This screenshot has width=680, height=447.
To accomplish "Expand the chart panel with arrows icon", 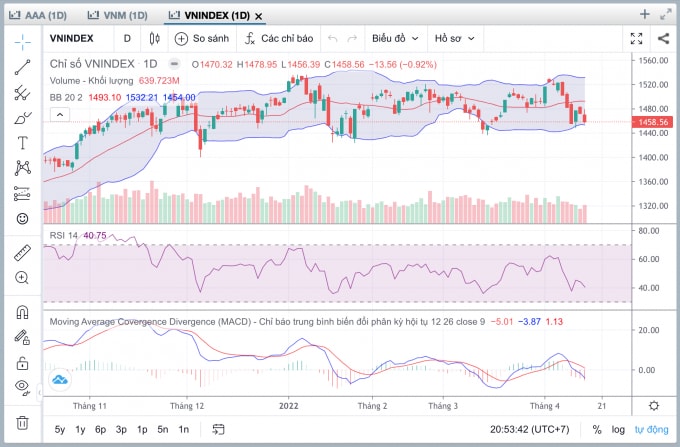I will (666, 14).
